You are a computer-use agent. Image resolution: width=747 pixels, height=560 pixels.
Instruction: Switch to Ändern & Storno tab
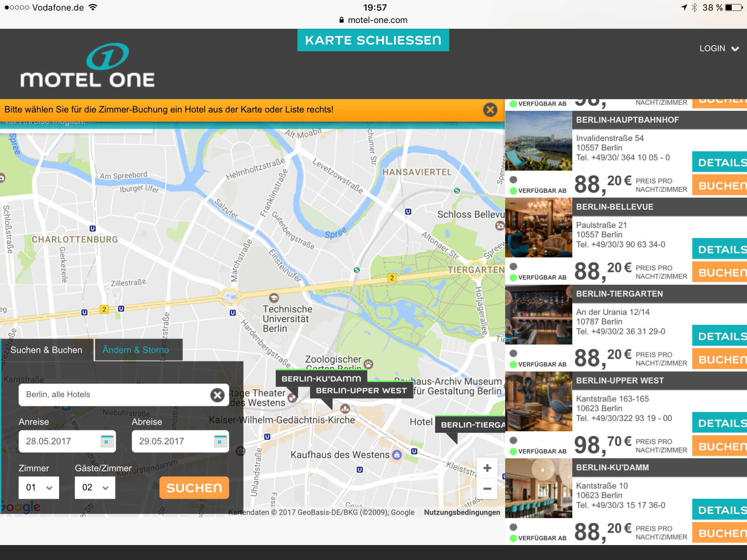click(136, 350)
